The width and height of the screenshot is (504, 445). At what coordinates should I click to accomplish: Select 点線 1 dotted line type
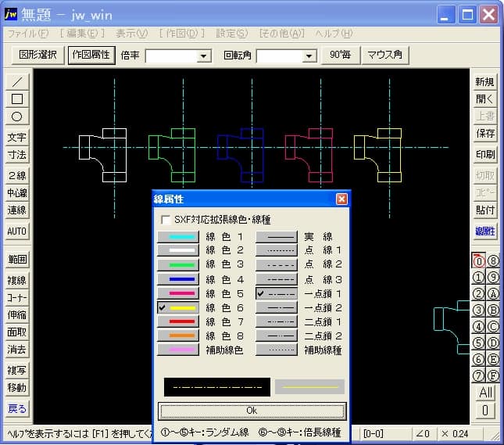[x=277, y=250]
